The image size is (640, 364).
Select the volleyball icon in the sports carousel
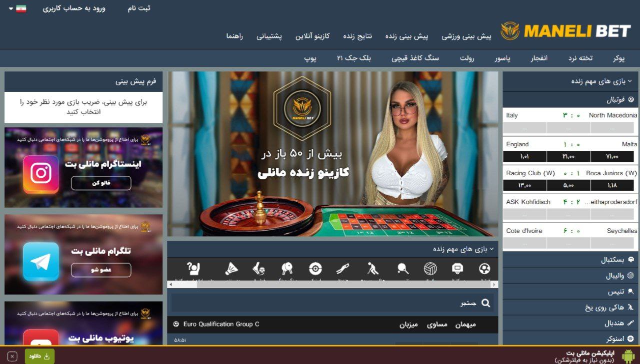click(x=430, y=268)
